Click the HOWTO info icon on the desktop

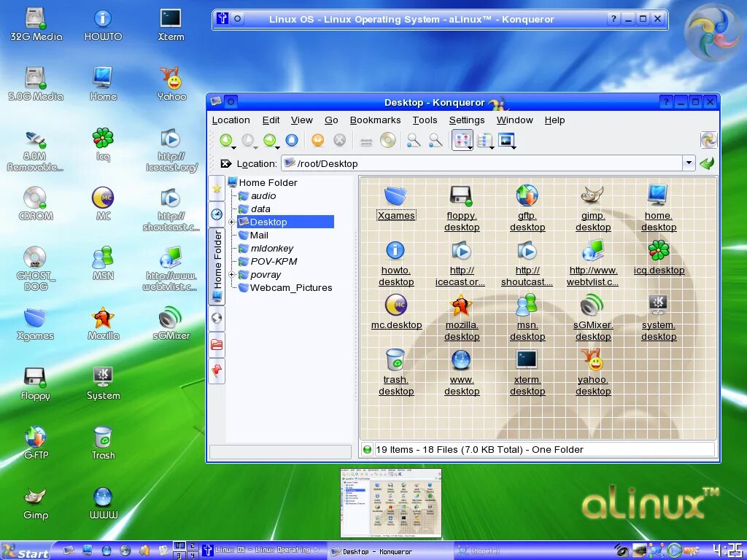coord(103,25)
